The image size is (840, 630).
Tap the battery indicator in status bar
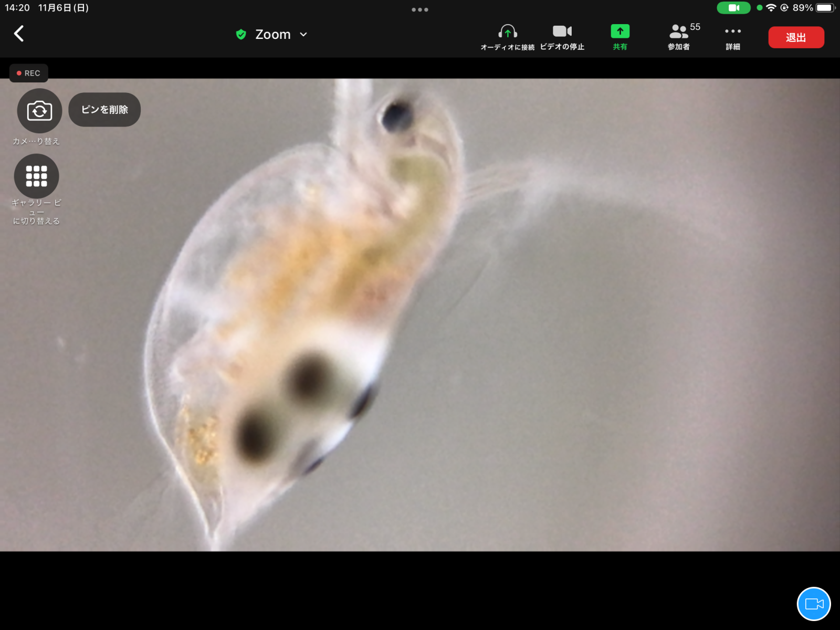click(x=824, y=8)
